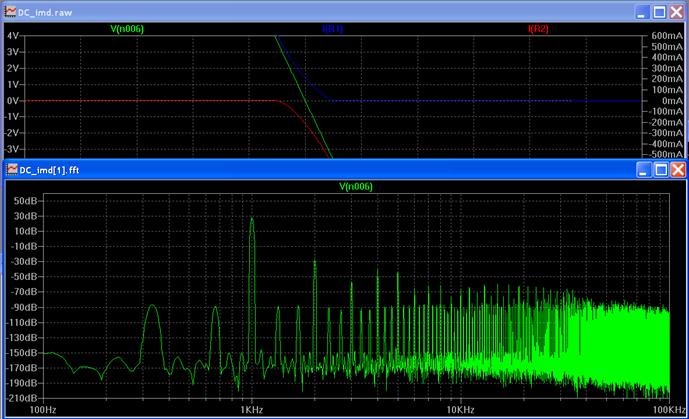Click the 600mA label on the current axis
689x419 pixels.
(667, 36)
